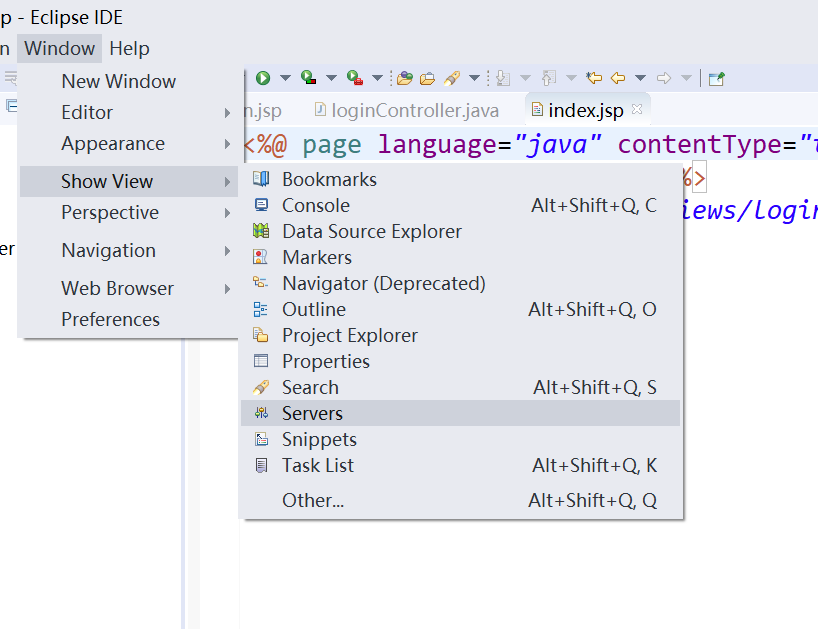Click the Run External Tools icon

[x=355, y=78]
